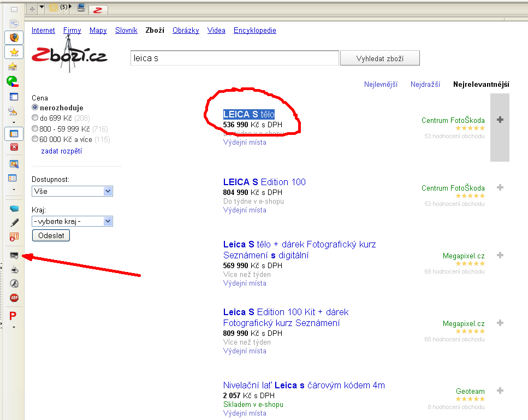Click the red P icon in sidebar
The height and width of the screenshot is (420, 528).
pyautogui.click(x=14, y=315)
